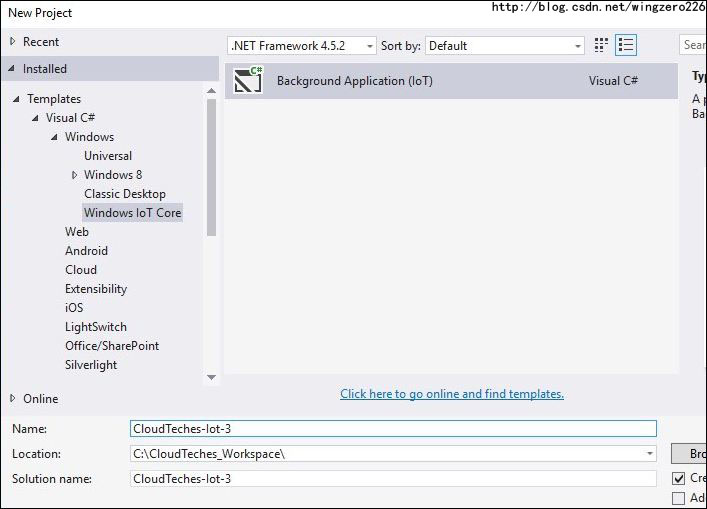Click Visual C# language label in template row
The width and height of the screenshot is (707, 509).
613,81
